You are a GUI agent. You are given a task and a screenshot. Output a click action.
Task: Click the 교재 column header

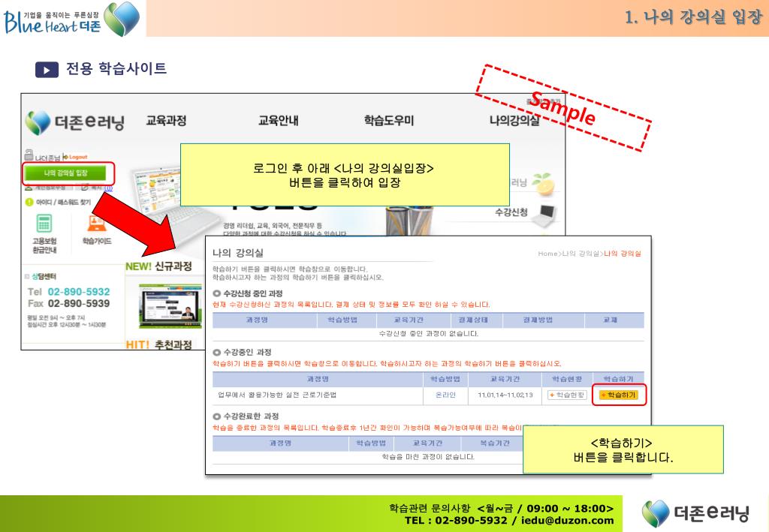611,320
